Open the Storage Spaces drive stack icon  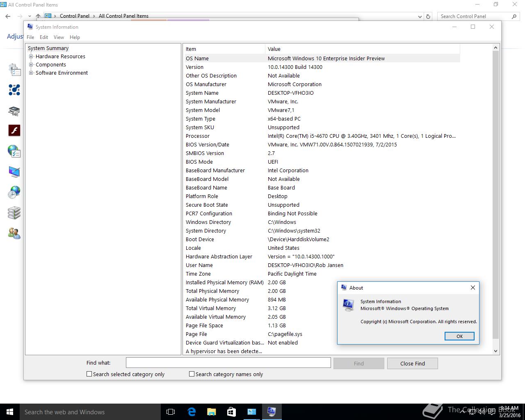coord(14,213)
